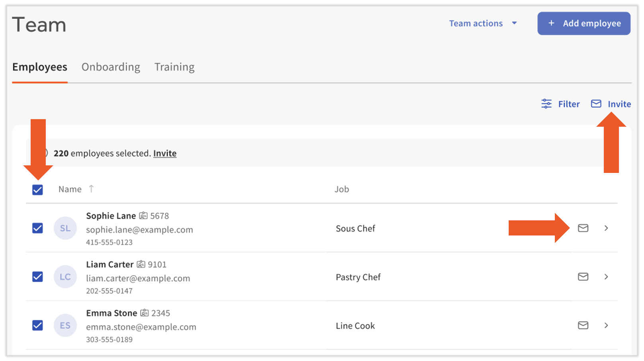Click the Invite envelope icon above the table
644x361 pixels.
(x=596, y=104)
